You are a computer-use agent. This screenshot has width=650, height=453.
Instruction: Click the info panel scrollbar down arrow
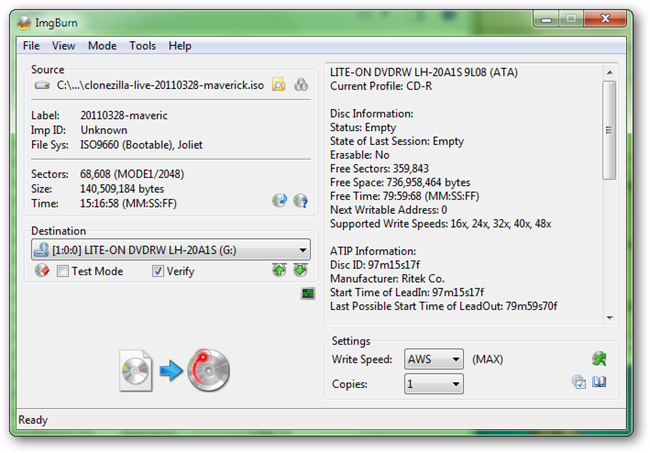(x=609, y=317)
